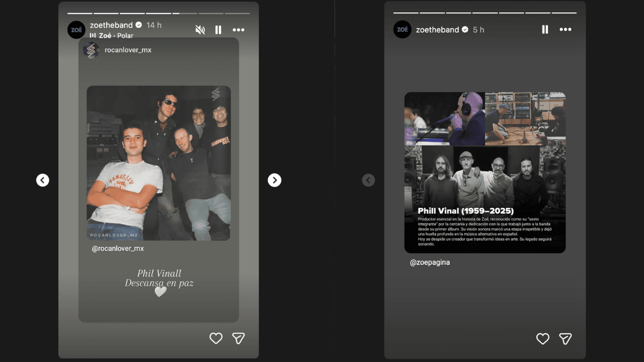Tap the @zoepagina mention tag

[430, 262]
